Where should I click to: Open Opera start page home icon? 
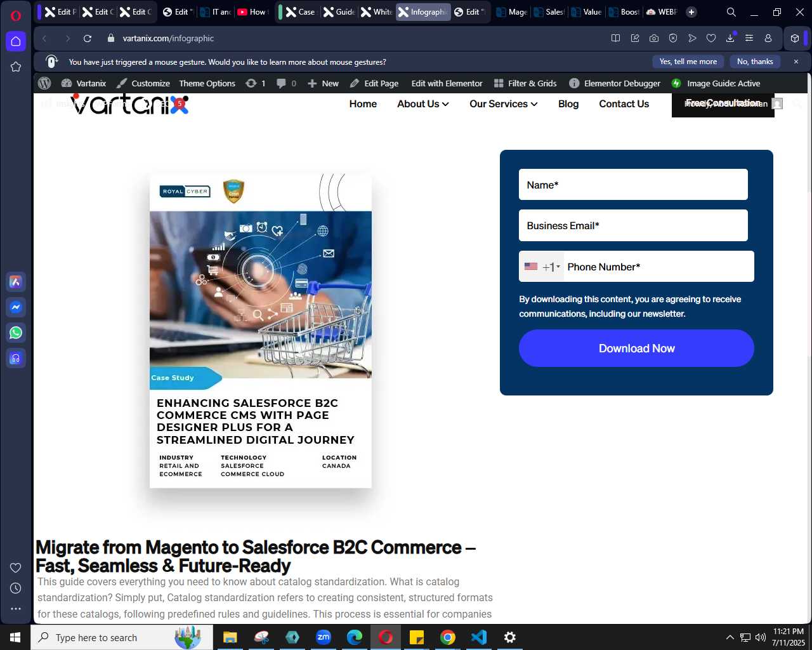click(16, 41)
